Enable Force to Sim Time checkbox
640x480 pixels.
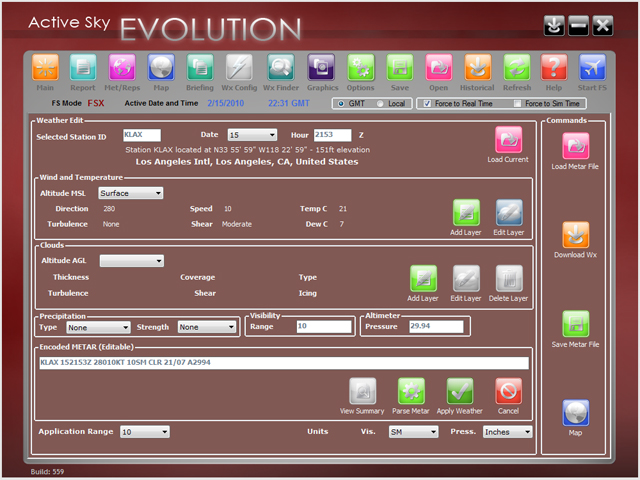[x=517, y=104]
